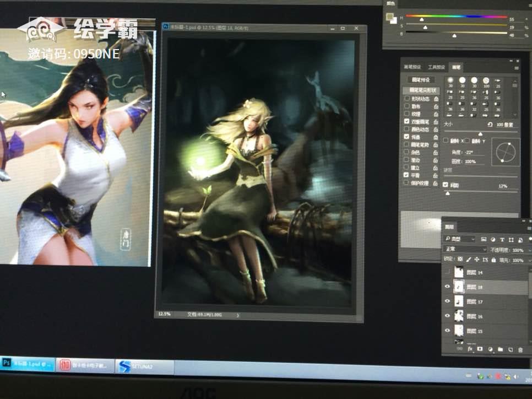
Task: Lock layer position with move icon
Action: pyautogui.click(x=477, y=259)
